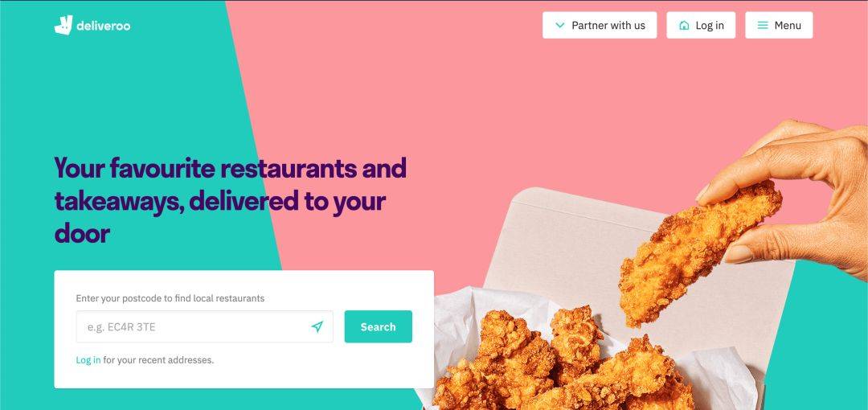Open the Partner with us label

tap(608, 26)
